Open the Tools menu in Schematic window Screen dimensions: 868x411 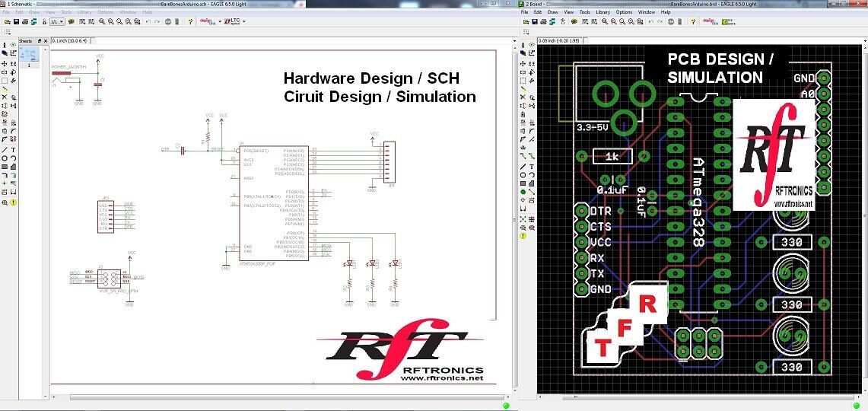click(x=67, y=12)
